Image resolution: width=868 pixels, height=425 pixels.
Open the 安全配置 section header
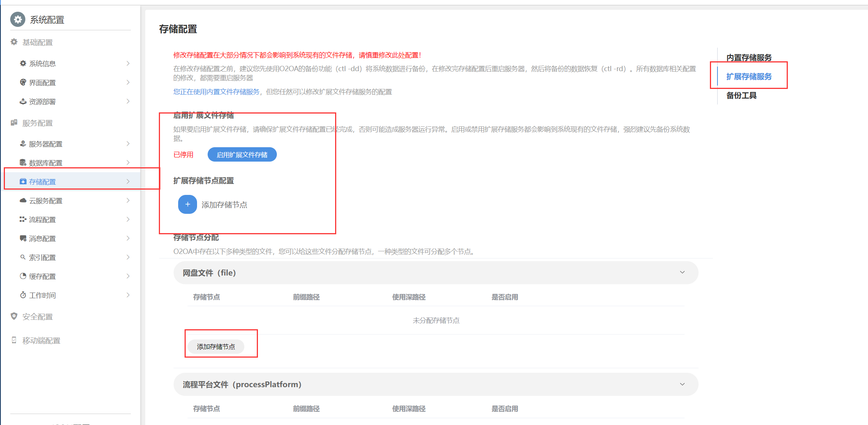(x=37, y=317)
